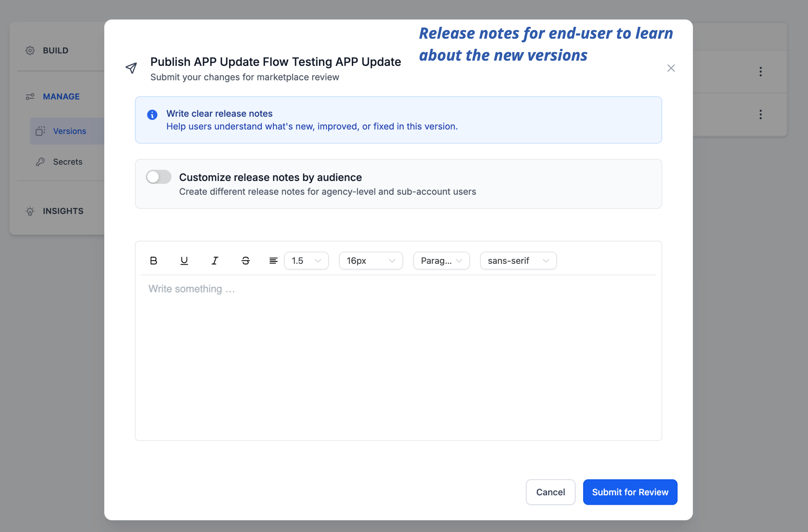Toggle bold formatting in editor toolbar

pyautogui.click(x=153, y=261)
